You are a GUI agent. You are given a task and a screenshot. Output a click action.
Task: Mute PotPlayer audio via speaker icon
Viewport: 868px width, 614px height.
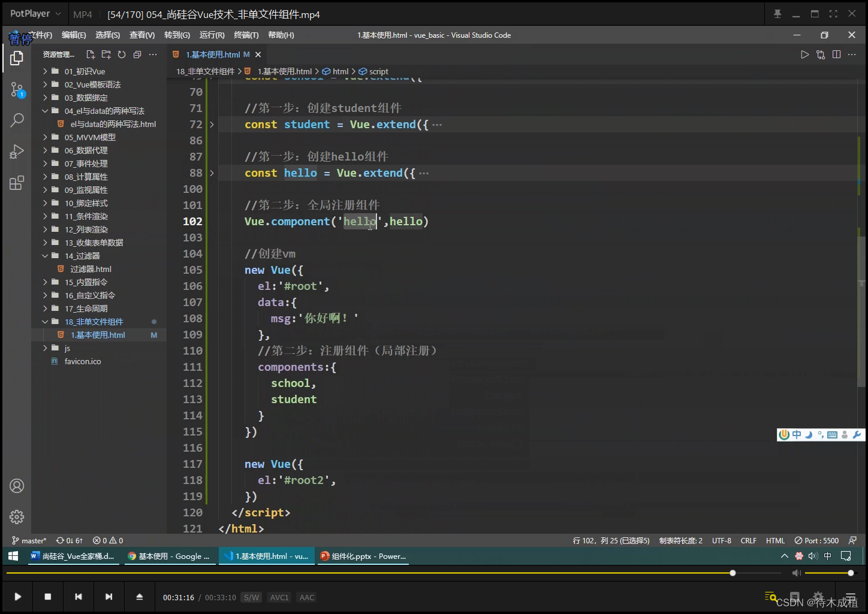coord(796,573)
